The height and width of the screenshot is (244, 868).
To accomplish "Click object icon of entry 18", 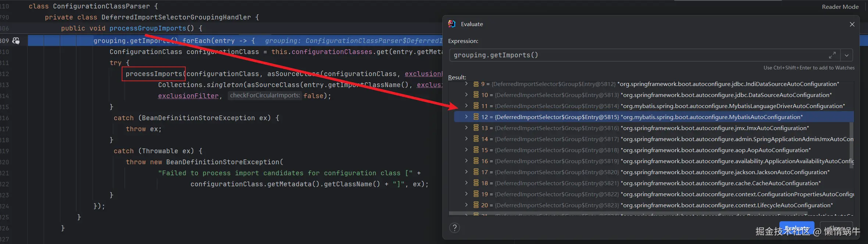I will [x=476, y=183].
